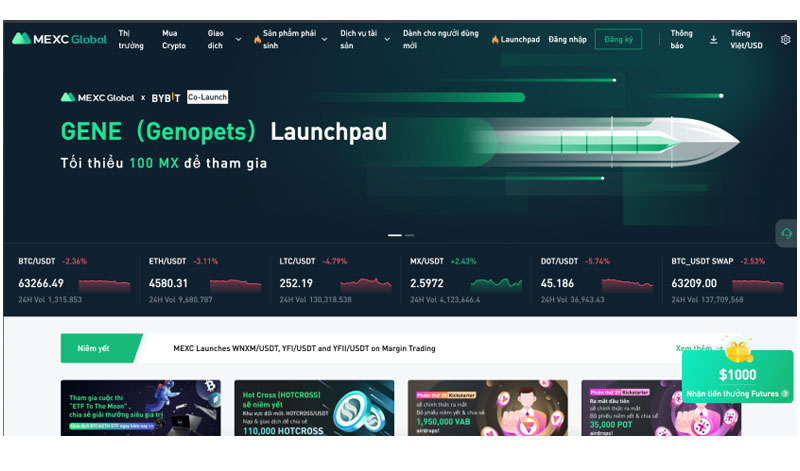Click the price 45.186
This screenshot has height=471, width=800.
[557, 283]
